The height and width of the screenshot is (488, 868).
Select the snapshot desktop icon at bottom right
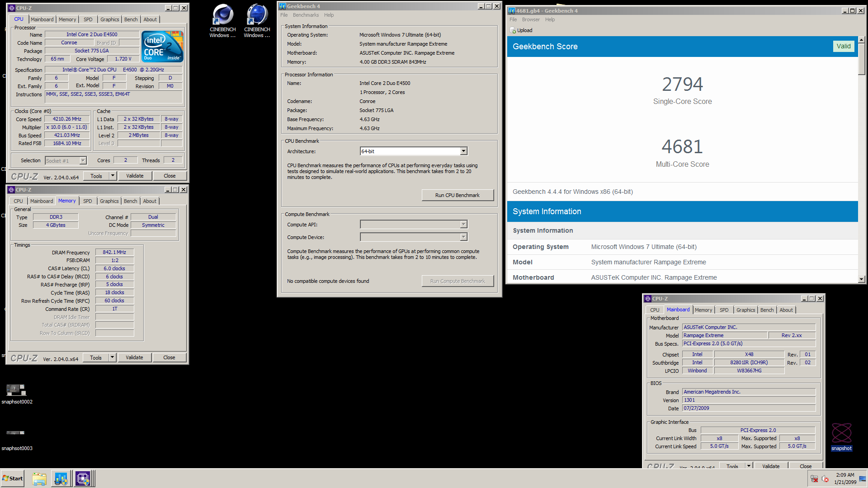(841, 437)
